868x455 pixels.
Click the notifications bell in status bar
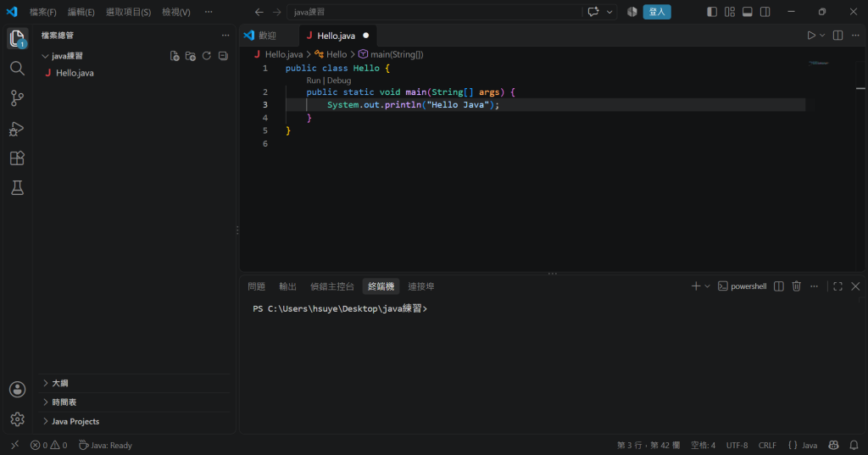(854, 445)
